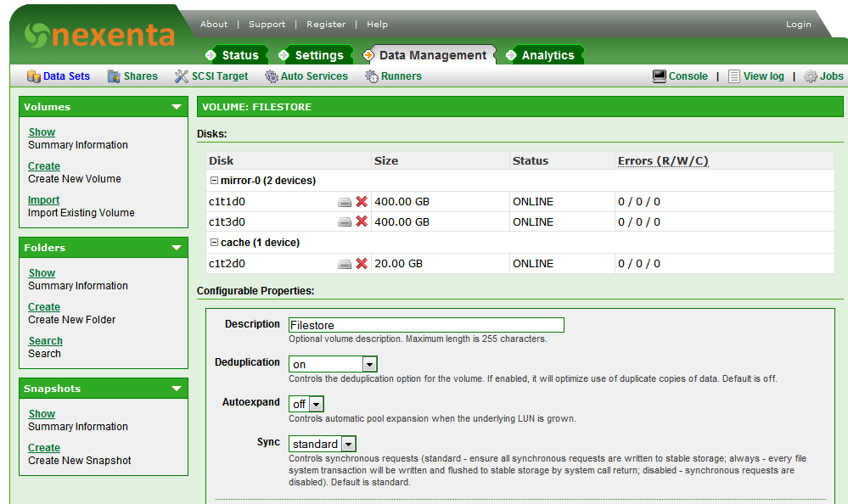
Task: Click Import existing volume link
Action: click(43, 200)
